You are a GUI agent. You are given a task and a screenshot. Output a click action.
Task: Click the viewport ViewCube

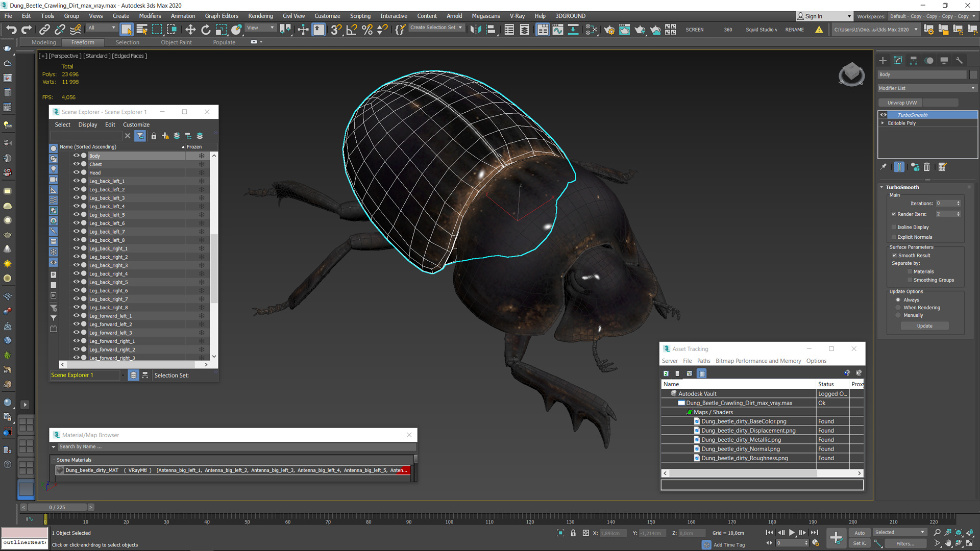851,74
